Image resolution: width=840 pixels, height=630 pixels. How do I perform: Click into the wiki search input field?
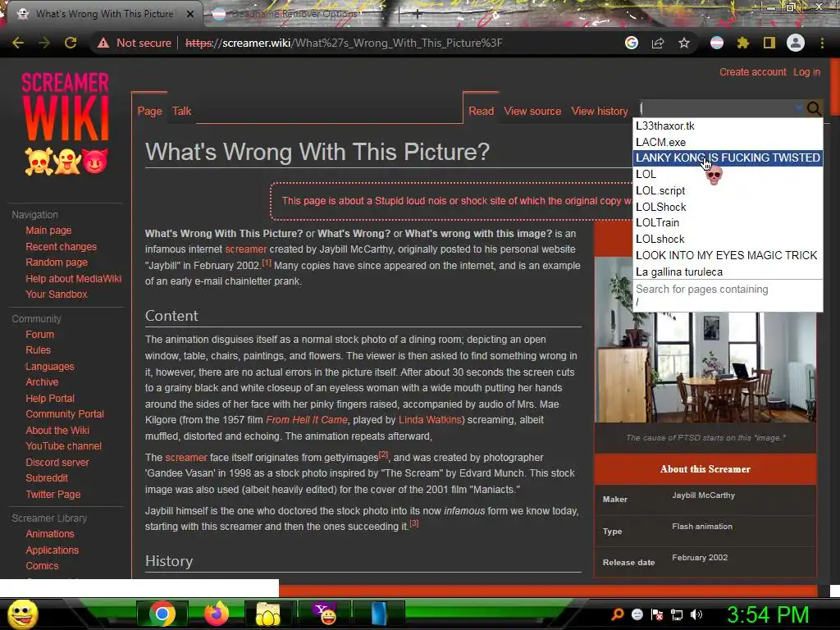pyautogui.click(x=720, y=109)
